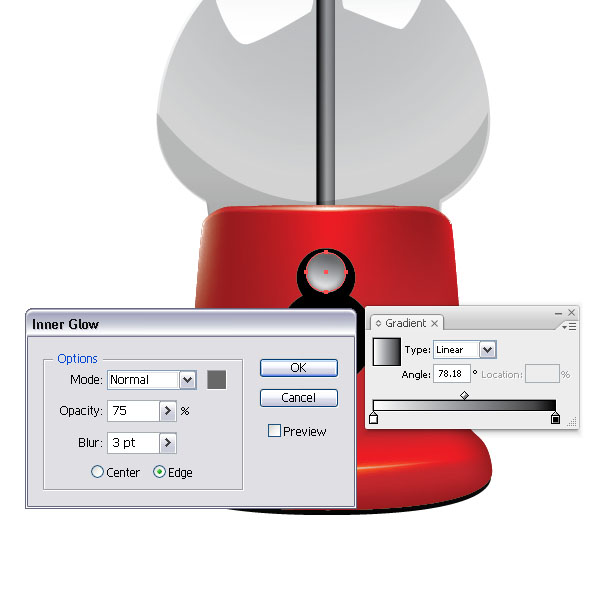Click the gradient fill preview thumbnail
This screenshot has height=600, width=600.
click(x=387, y=352)
